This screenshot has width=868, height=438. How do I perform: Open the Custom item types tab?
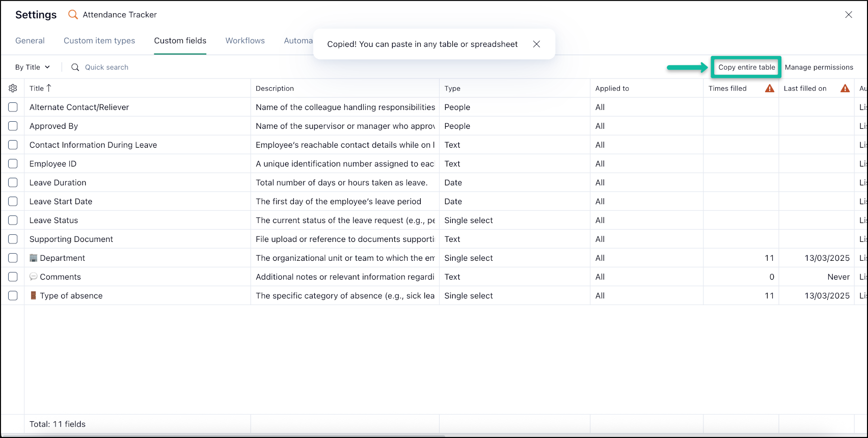click(x=99, y=41)
